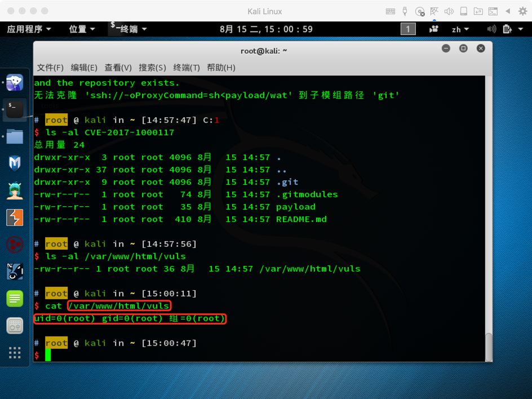532x399 pixels.
Task: Launch Burp Suite orange lightning icon
Action: pos(15,218)
